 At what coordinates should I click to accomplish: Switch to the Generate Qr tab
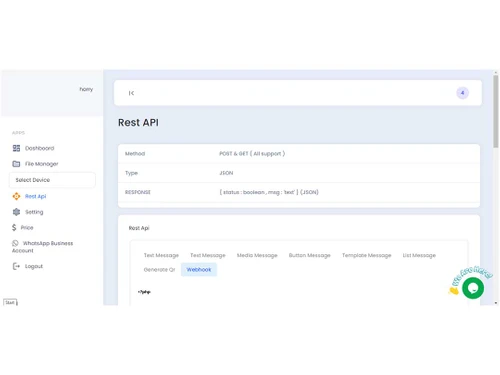click(159, 270)
